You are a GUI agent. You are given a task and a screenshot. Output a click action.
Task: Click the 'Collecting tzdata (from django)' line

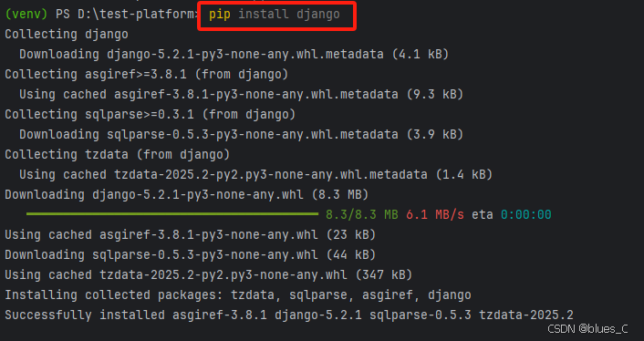[x=118, y=155]
